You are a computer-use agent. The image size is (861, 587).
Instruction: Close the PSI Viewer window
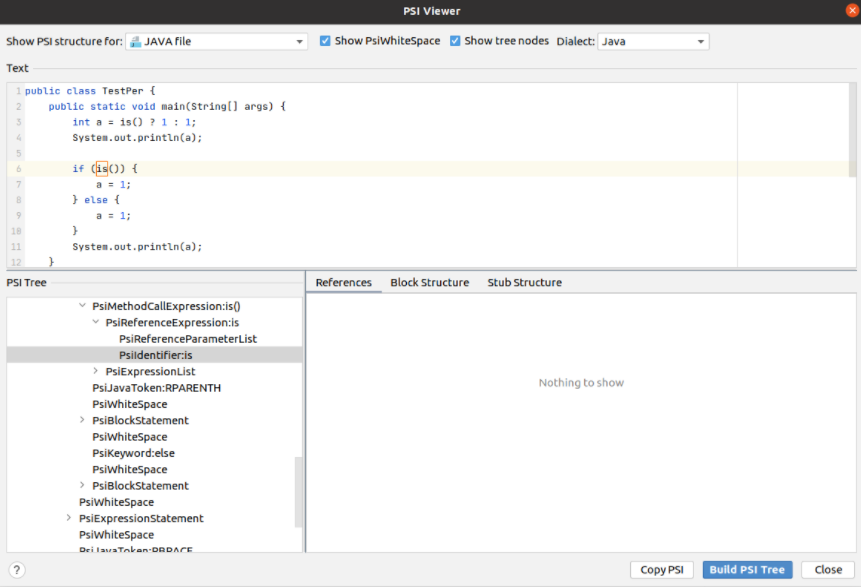[851, 10]
